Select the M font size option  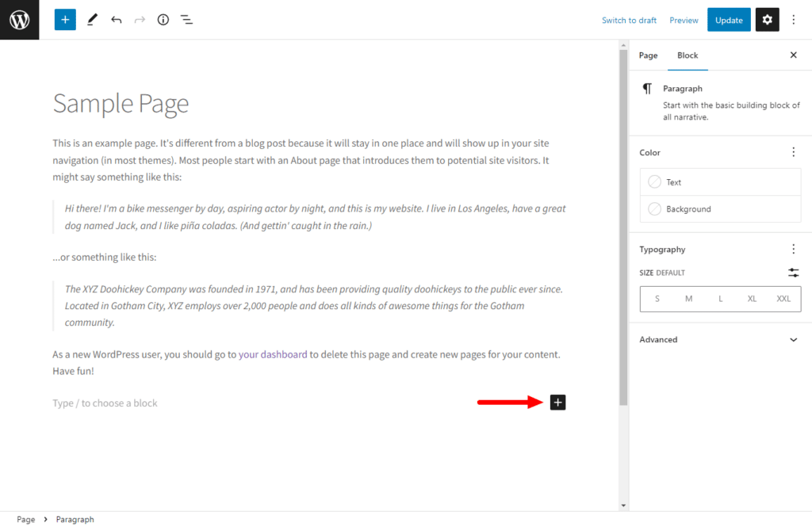(x=688, y=299)
